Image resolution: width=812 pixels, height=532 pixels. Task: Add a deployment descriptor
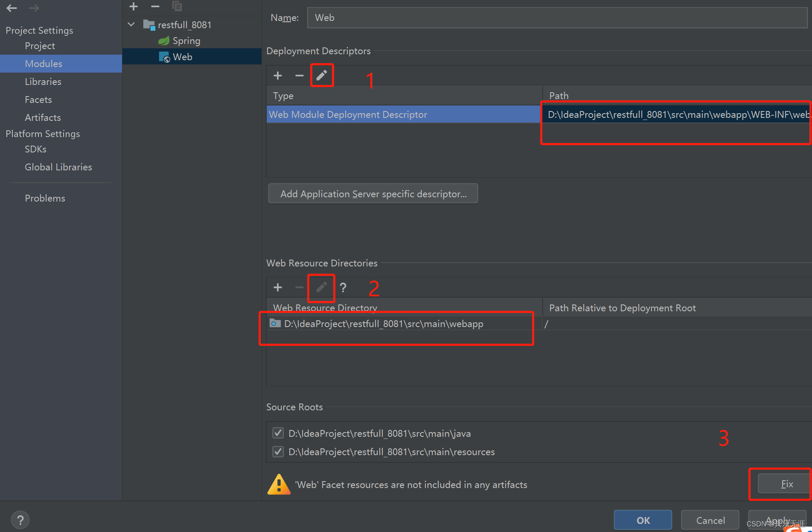tap(278, 76)
